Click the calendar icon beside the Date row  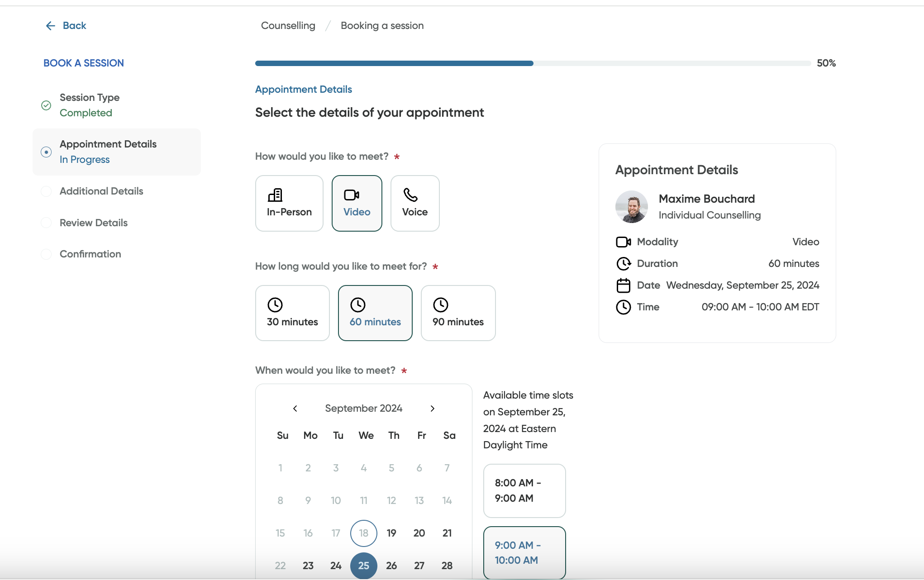pos(624,285)
